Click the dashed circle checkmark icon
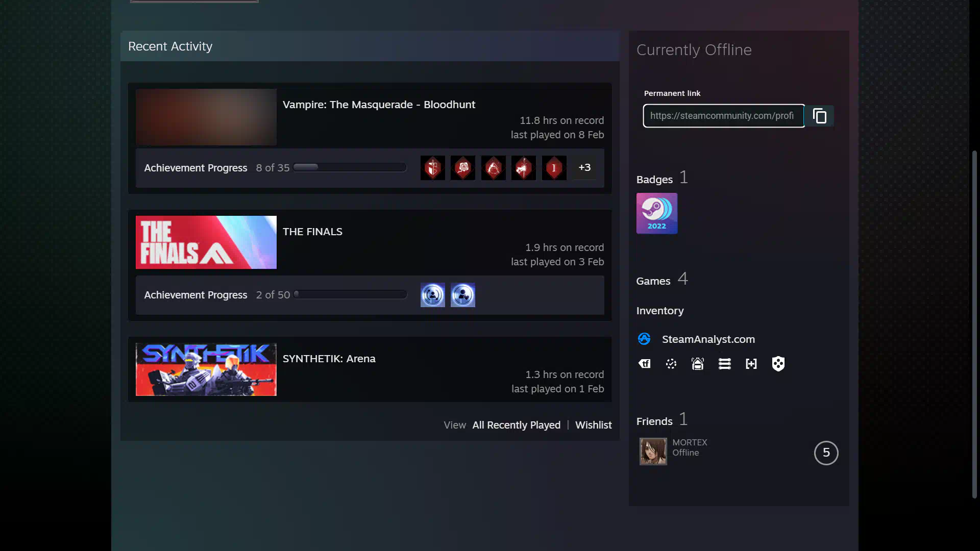980x551 pixels. [671, 364]
